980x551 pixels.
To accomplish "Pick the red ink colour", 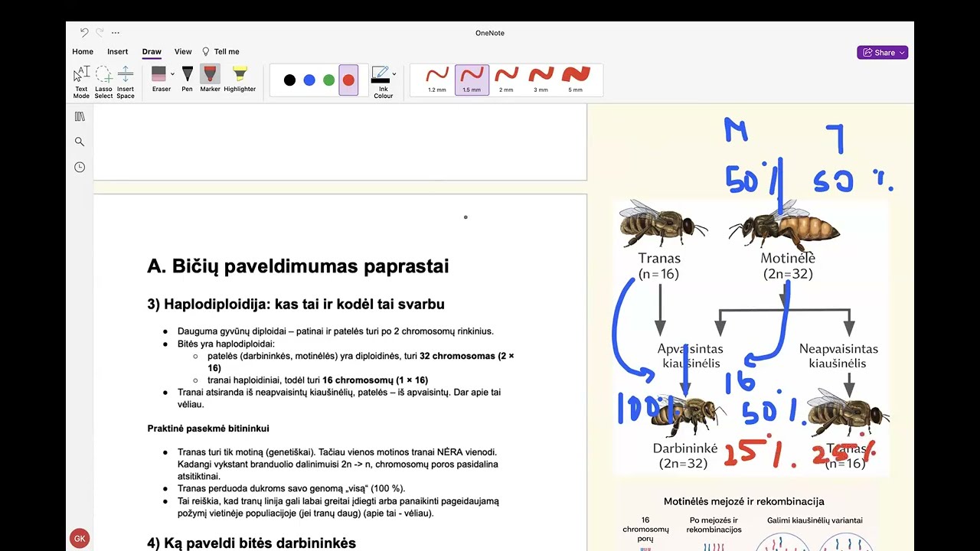I will coord(348,80).
